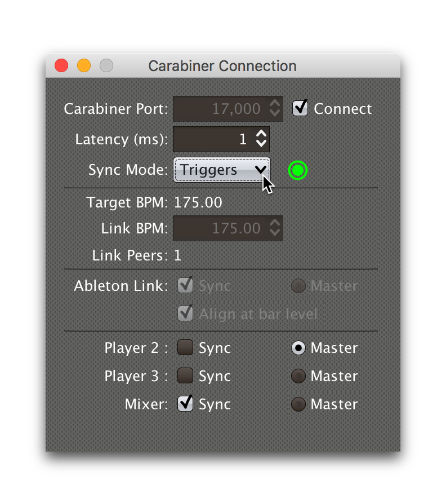Click the Carabiner Connection title bar text
The width and height of the screenshot is (446, 504).
pyautogui.click(x=222, y=66)
